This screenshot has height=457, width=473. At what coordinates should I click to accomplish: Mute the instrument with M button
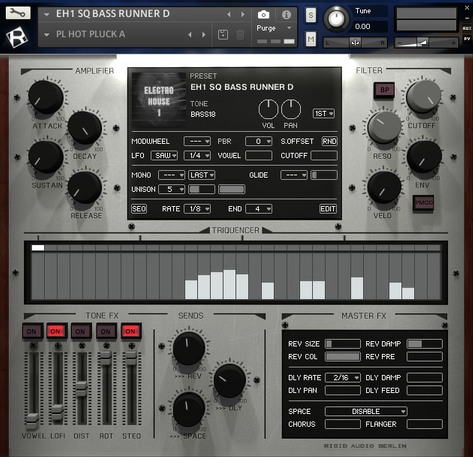[x=311, y=40]
